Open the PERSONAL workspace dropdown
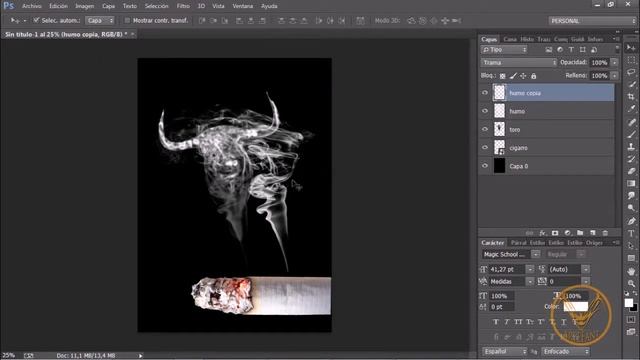 pyautogui.click(x=592, y=21)
